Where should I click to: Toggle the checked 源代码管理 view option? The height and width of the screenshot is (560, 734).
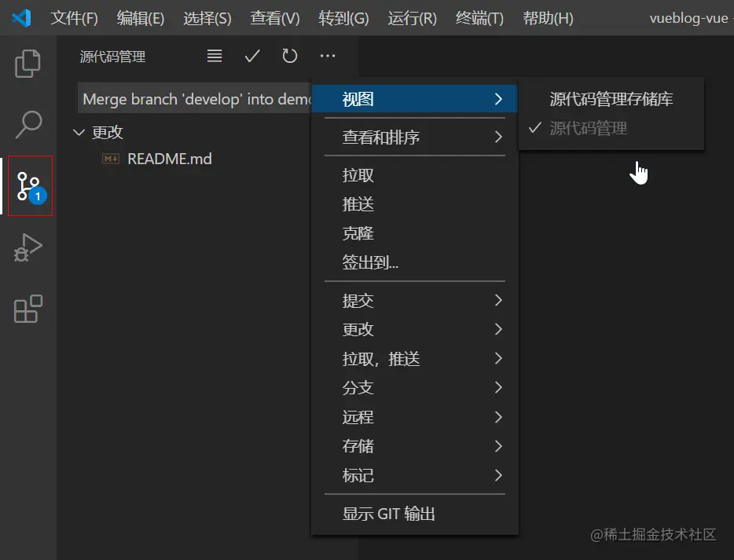tap(611, 128)
